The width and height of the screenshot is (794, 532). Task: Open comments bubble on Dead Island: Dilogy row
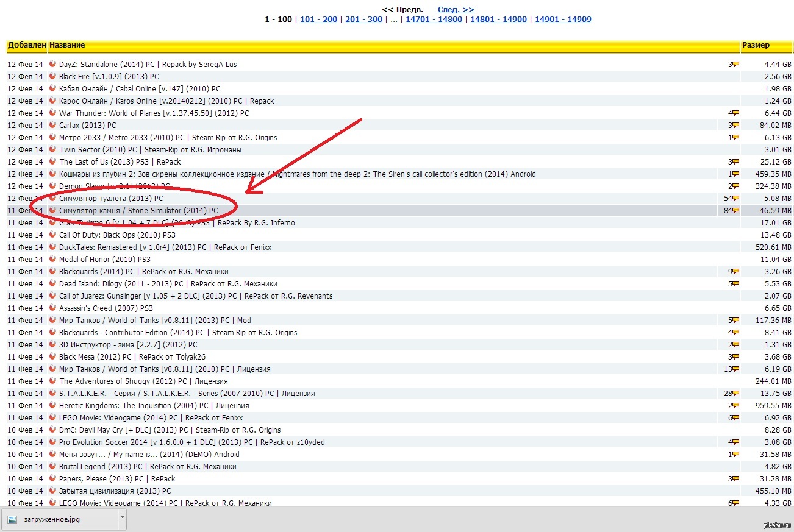[735, 284]
